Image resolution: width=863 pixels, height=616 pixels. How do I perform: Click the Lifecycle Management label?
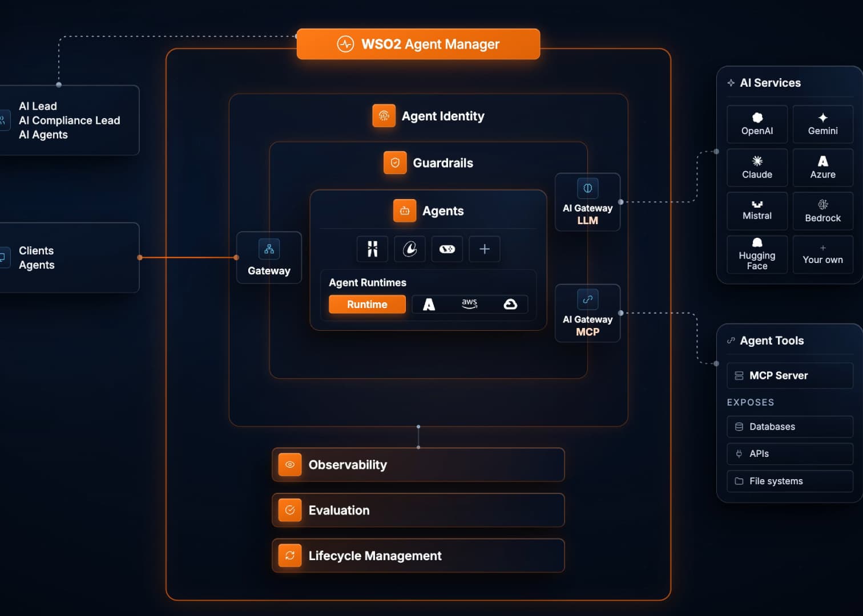(x=375, y=556)
